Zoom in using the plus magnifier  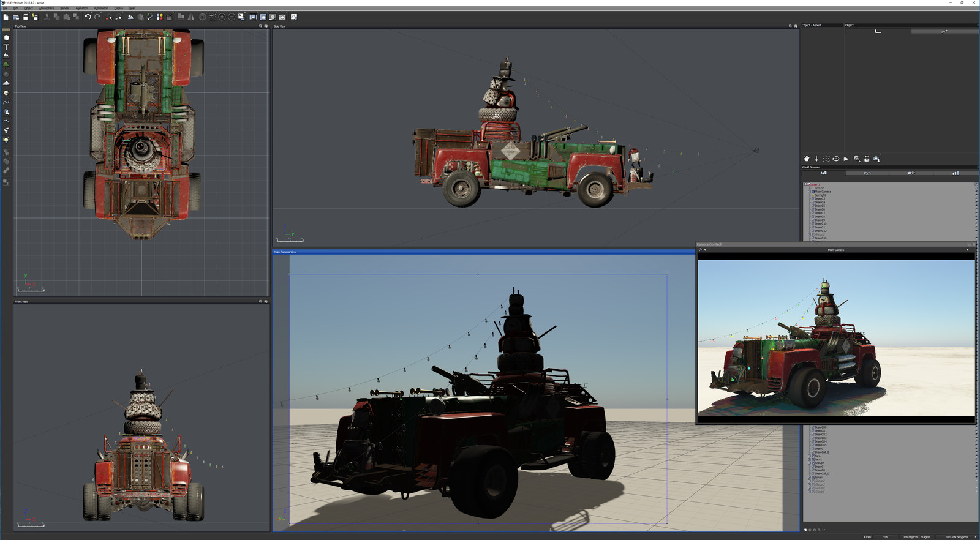tap(222, 17)
